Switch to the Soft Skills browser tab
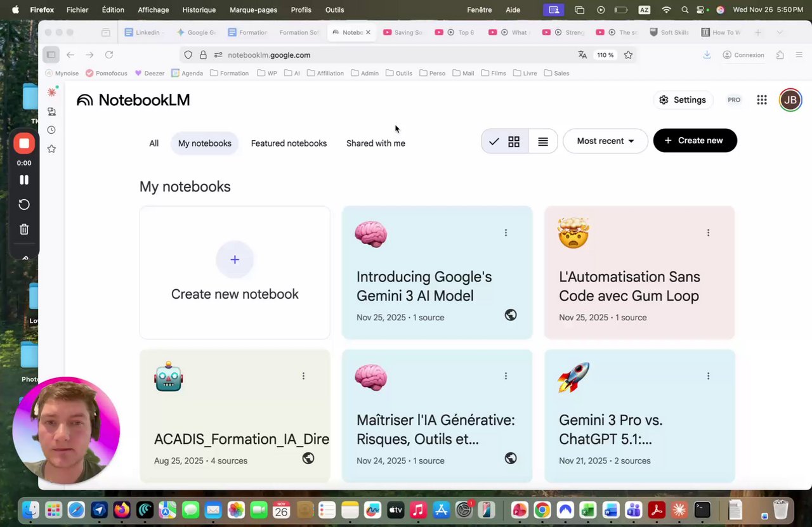This screenshot has height=527, width=812. [x=670, y=32]
